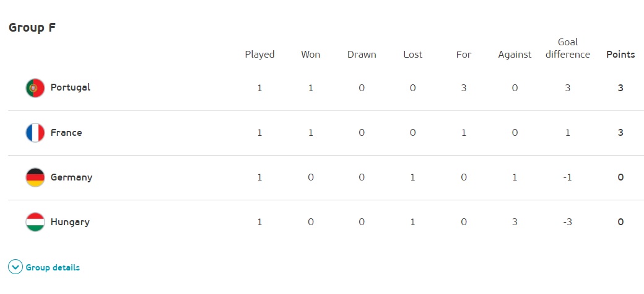The width and height of the screenshot is (644, 294).
Task: Expand Group details chevron icon
Action: coord(15,267)
